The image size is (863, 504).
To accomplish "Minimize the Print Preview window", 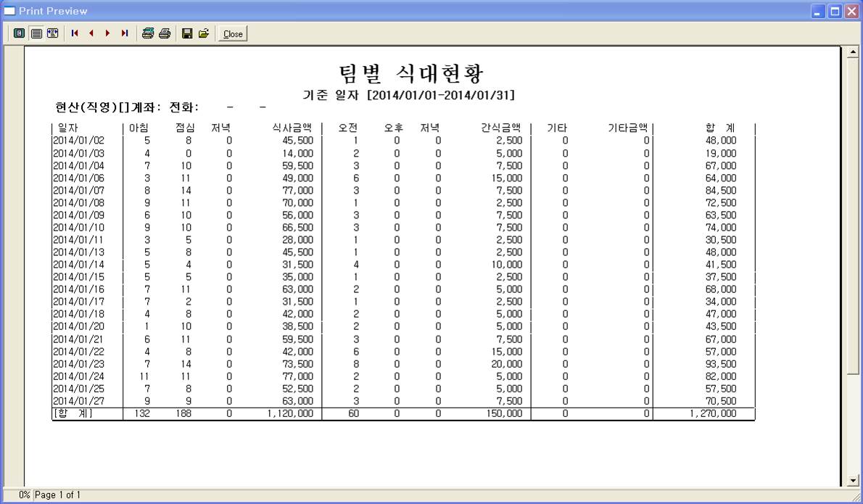I will 818,11.
